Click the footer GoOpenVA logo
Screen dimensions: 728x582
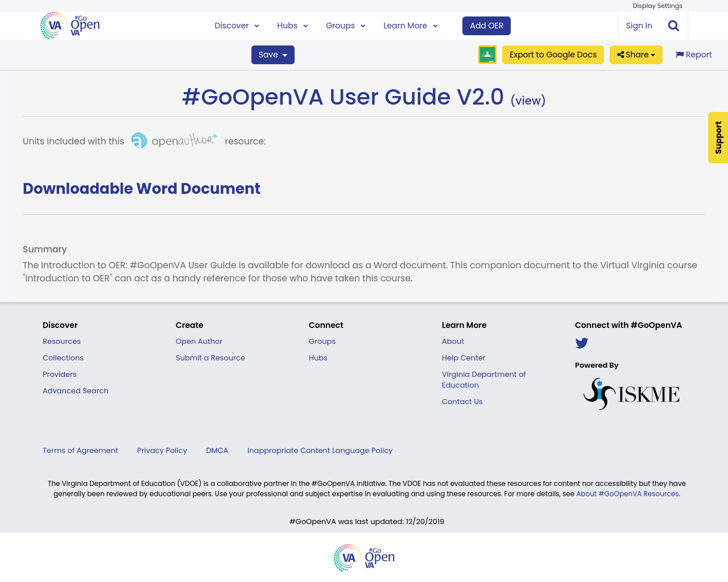point(364,558)
